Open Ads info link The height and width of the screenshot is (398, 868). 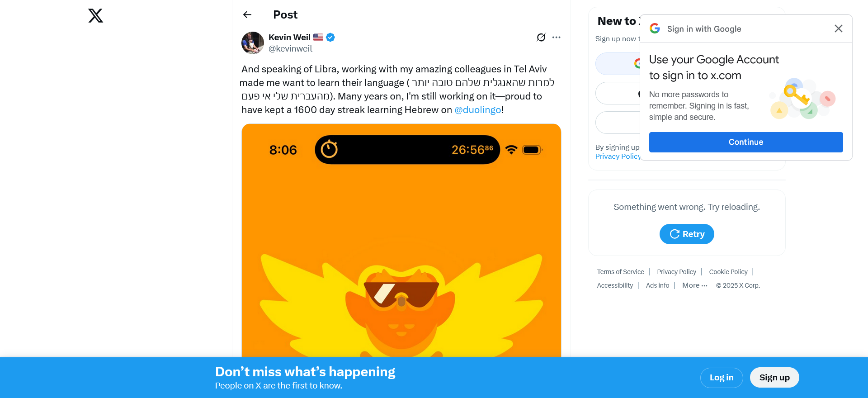click(657, 285)
